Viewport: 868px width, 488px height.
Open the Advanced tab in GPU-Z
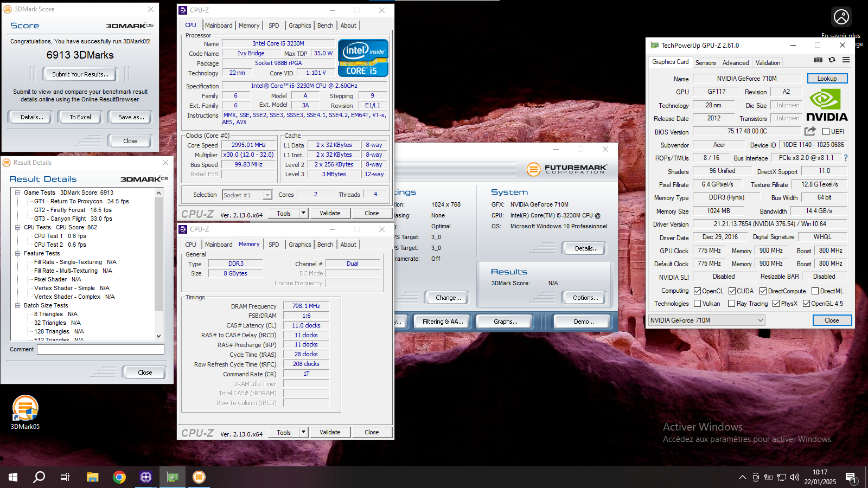(x=736, y=63)
